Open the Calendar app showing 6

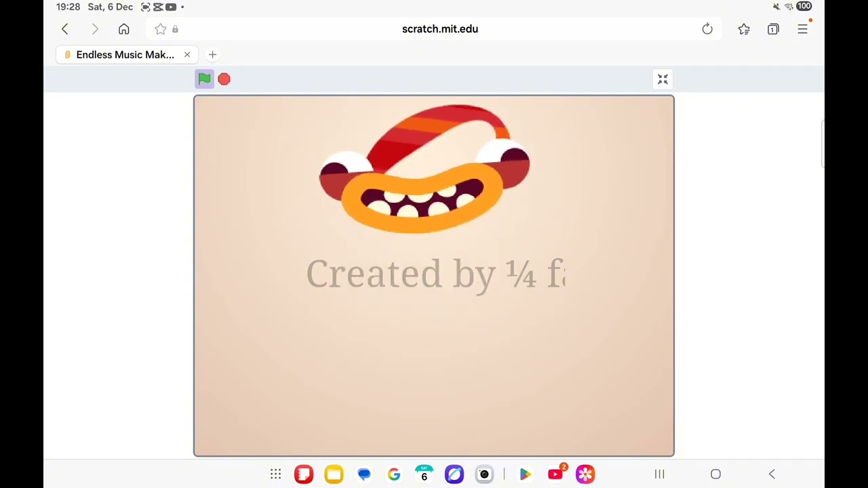coord(424,474)
